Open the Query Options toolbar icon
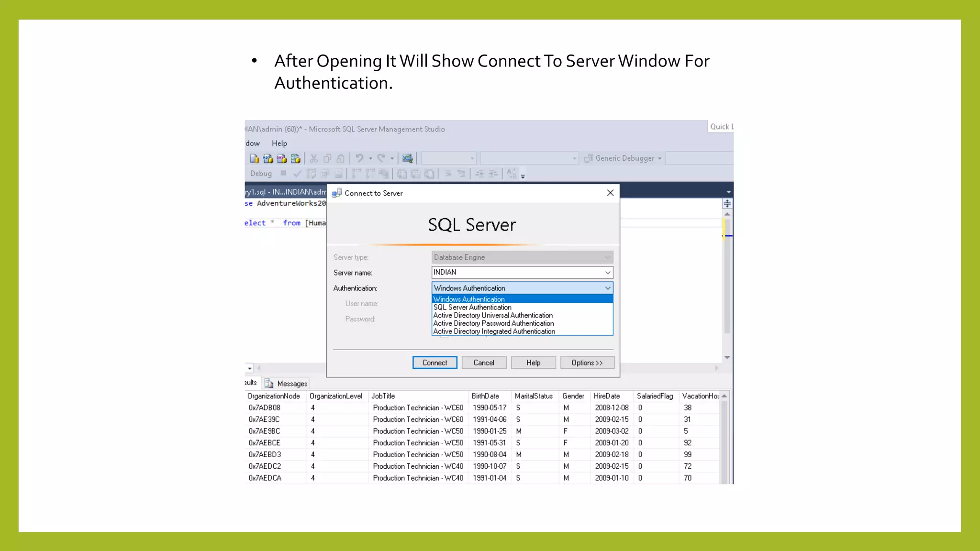This screenshot has height=551, width=980. click(x=325, y=174)
